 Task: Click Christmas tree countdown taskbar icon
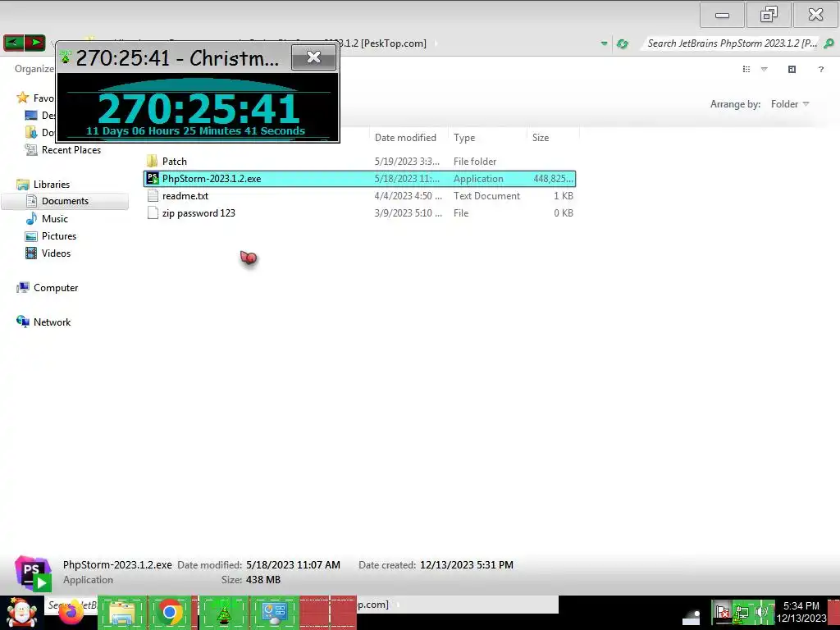[223, 614]
